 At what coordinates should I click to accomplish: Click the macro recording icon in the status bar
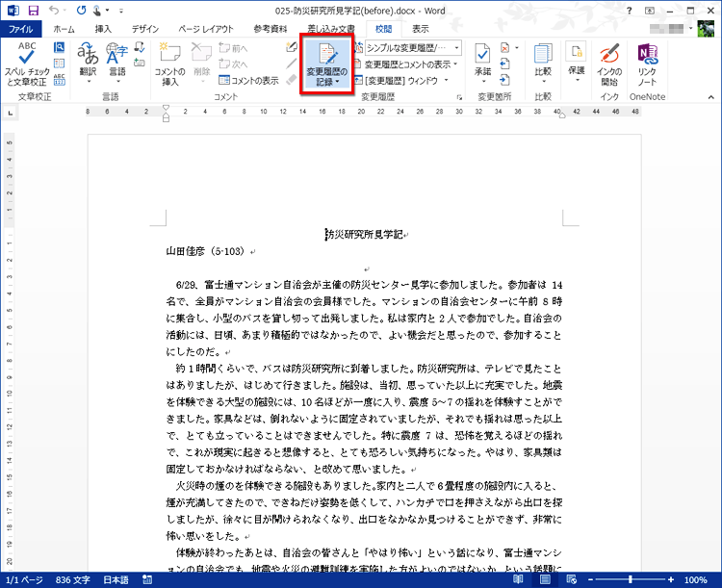pyautogui.click(x=147, y=579)
